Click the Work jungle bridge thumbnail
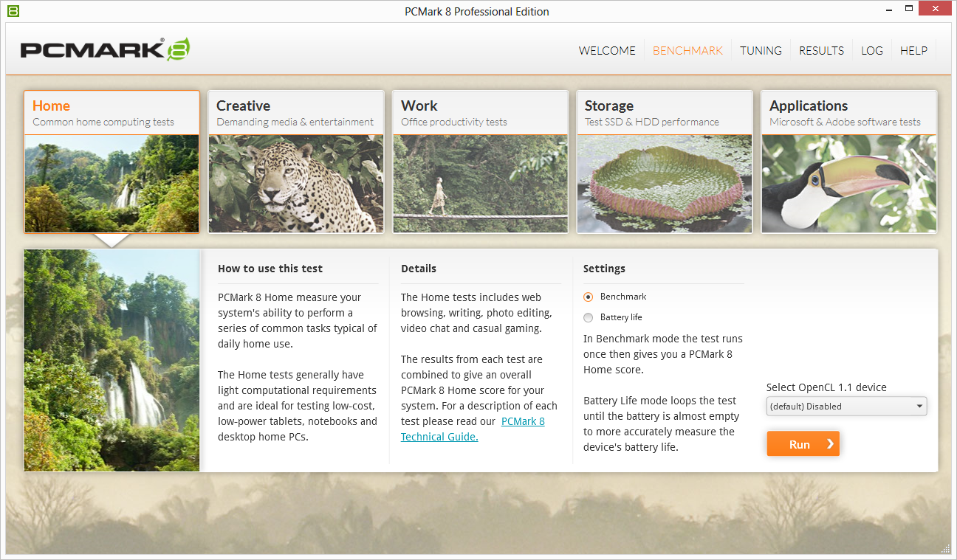 coord(480,184)
